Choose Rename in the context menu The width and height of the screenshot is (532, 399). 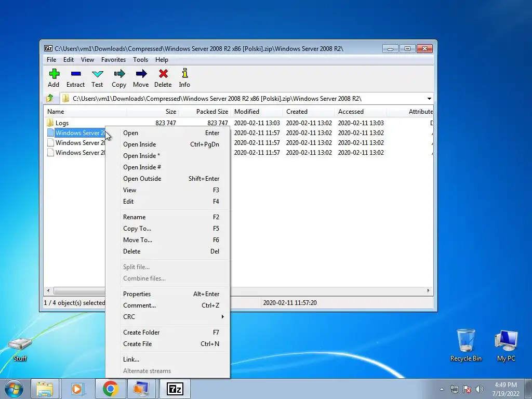tap(168, 217)
